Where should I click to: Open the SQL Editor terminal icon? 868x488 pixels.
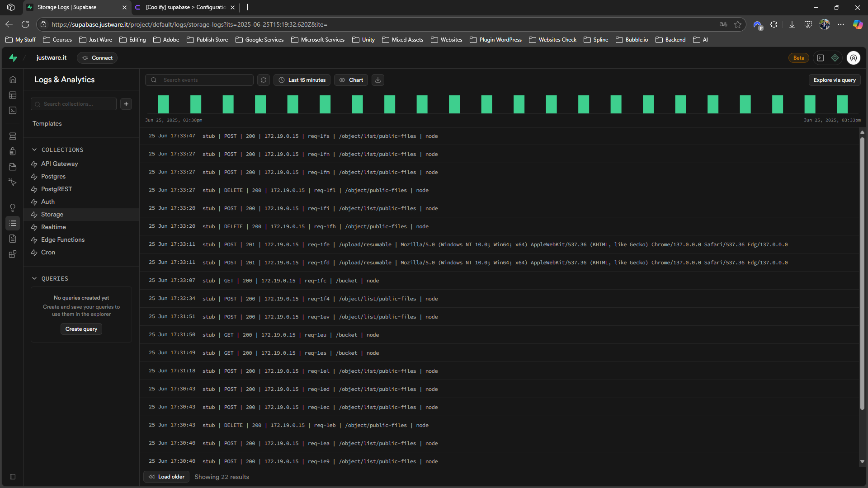tap(12, 110)
